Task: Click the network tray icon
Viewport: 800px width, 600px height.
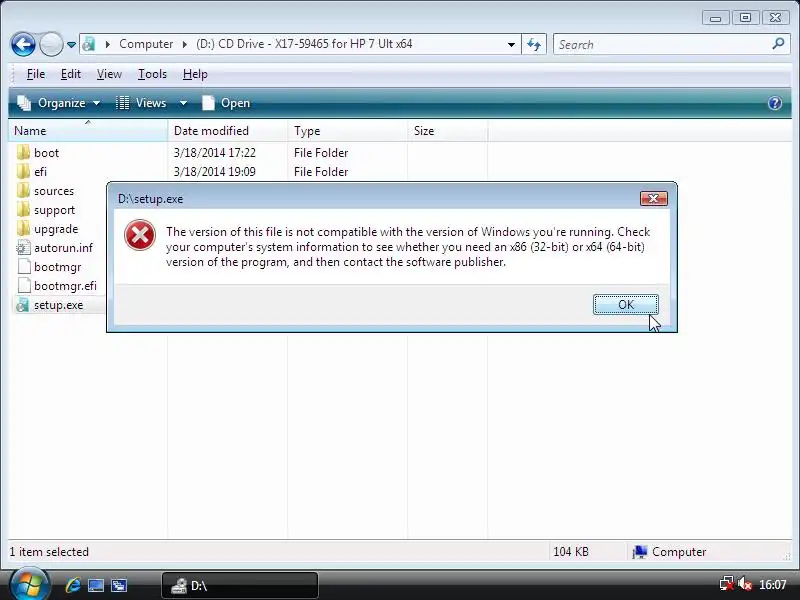Action: pyautogui.click(x=727, y=584)
